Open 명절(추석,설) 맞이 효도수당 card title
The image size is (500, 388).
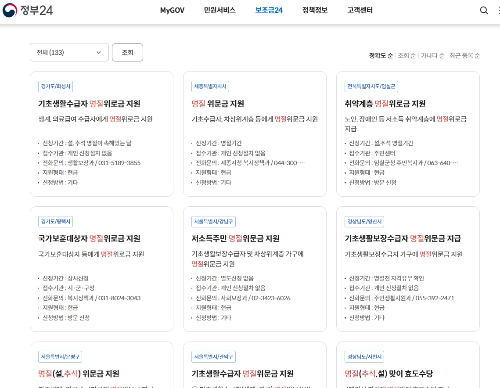tap(389, 374)
